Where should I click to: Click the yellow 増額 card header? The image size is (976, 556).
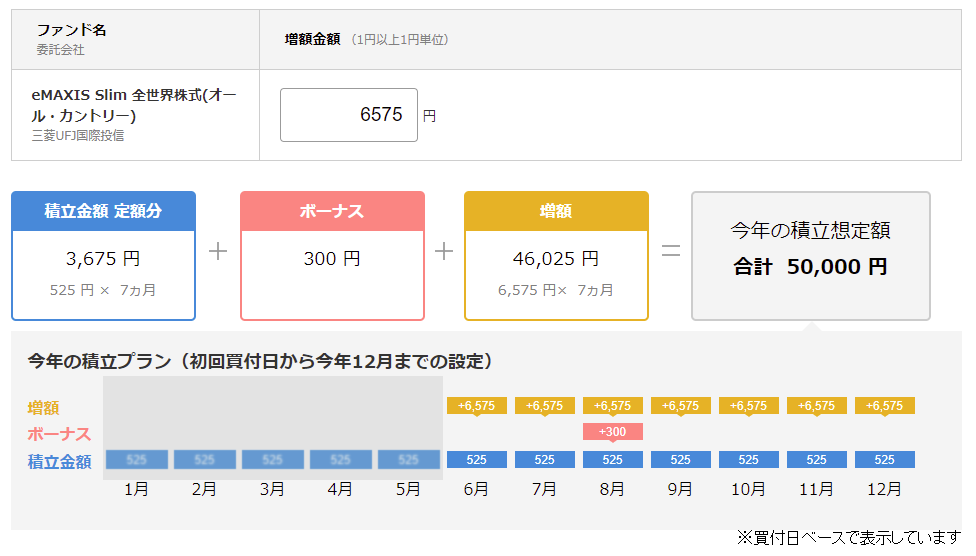click(556, 211)
